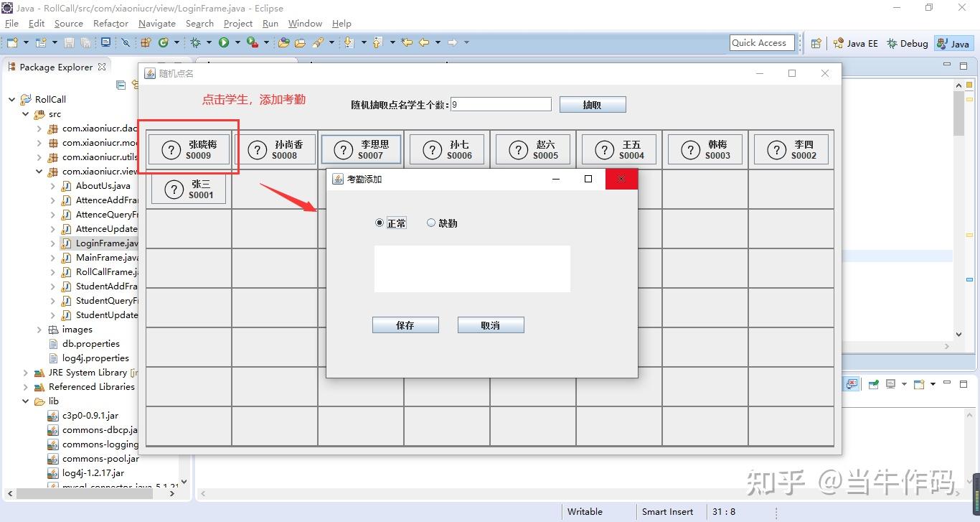Click the Display Selected Console icon
This screenshot has width=980, height=522.
890,384
